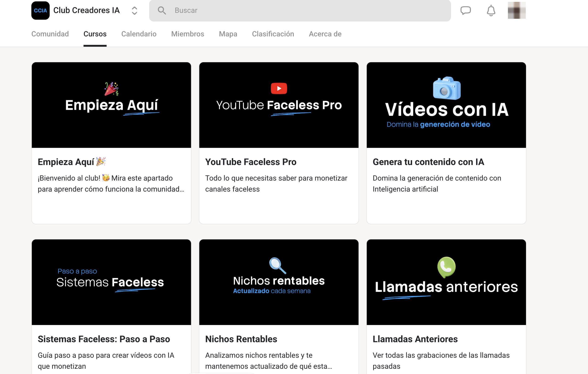Go to the Miembros tab
This screenshot has height=374, width=588.
point(187,34)
